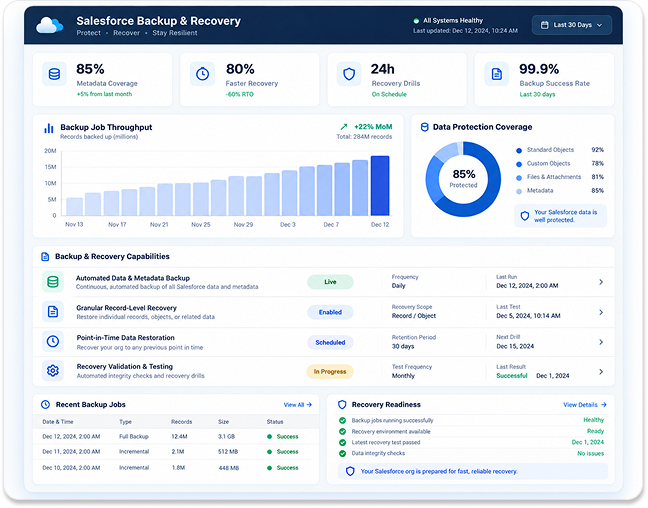The image size is (648, 508).
Task: Click the 3.1 GB size value
Action: [226, 436]
